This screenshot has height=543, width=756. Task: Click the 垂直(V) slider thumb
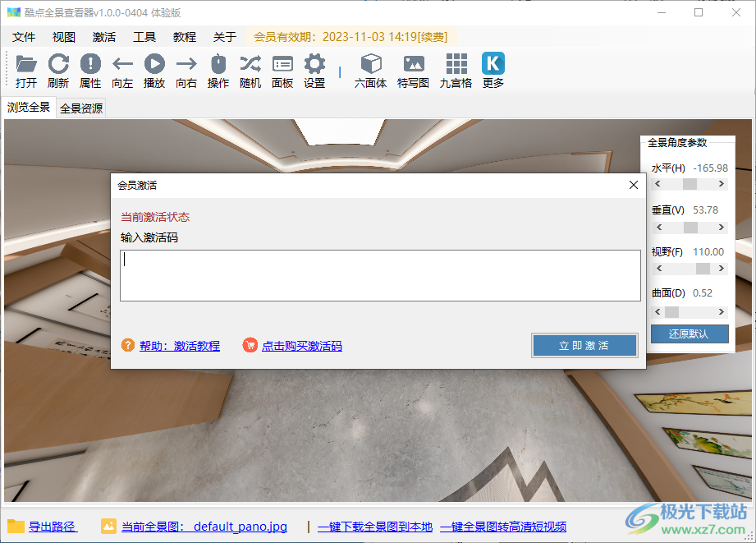click(x=690, y=228)
